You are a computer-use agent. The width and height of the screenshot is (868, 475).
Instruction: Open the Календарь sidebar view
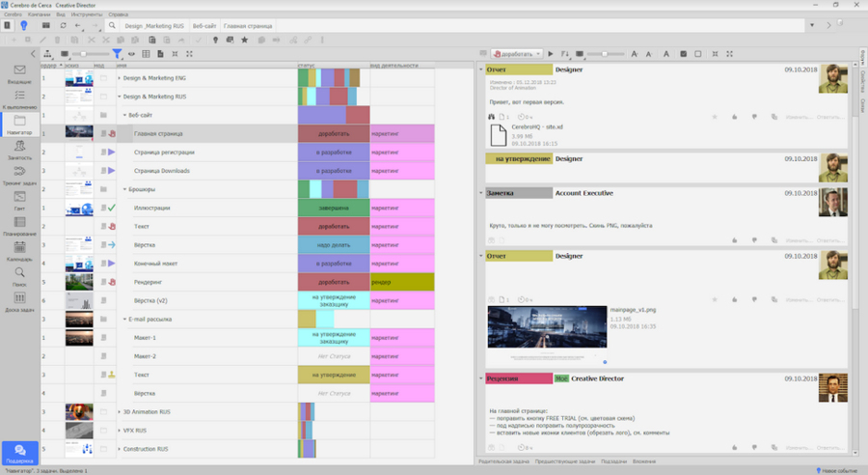pyautogui.click(x=19, y=251)
